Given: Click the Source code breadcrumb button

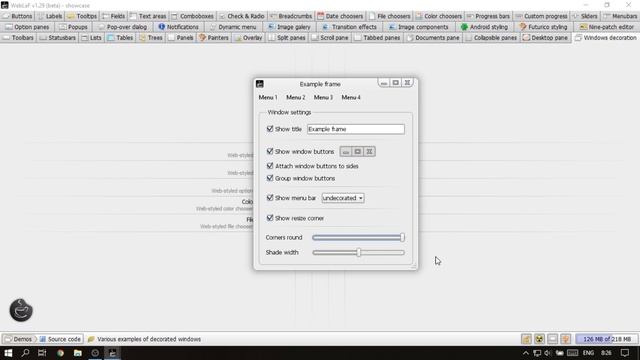Looking at the screenshot, I should tap(60, 339).
